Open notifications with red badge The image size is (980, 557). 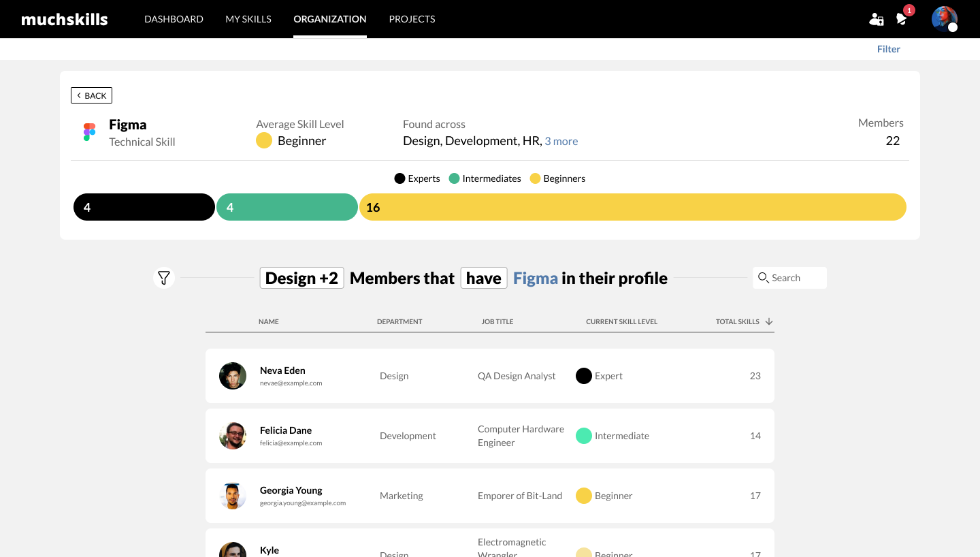(904, 16)
